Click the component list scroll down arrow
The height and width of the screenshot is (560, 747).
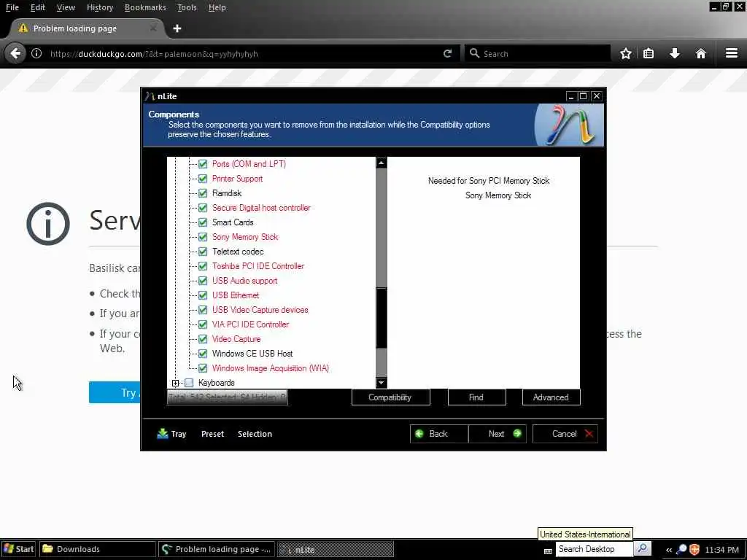[x=381, y=382]
